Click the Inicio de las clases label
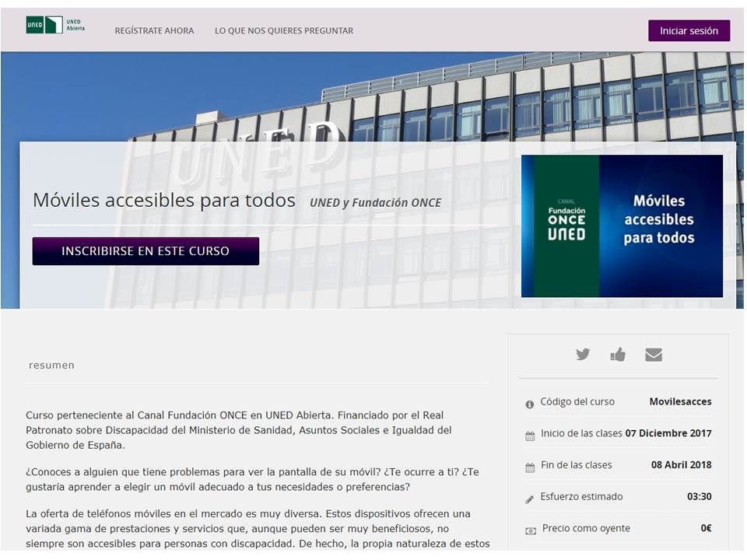This screenshot has height=560, width=747. point(581,433)
